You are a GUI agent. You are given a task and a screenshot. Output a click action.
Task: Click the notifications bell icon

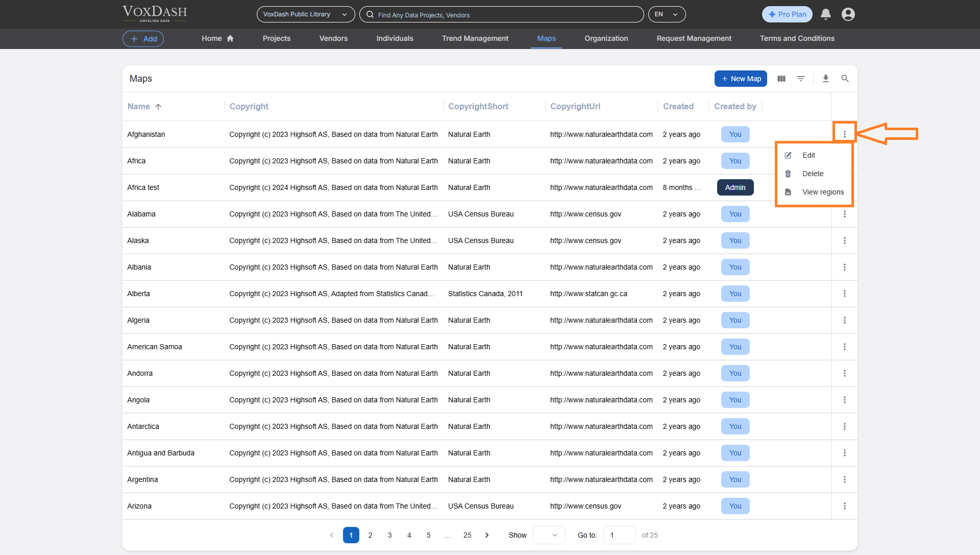click(x=825, y=14)
